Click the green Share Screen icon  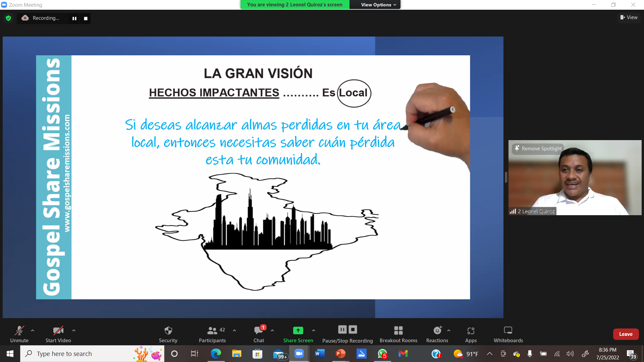298,330
